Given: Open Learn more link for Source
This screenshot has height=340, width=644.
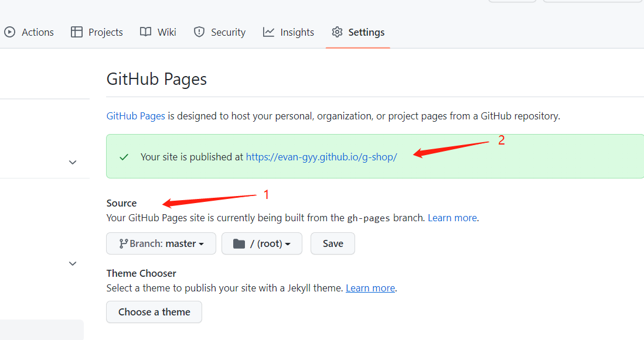Looking at the screenshot, I should pyautogui.click(x=452, y=218).
